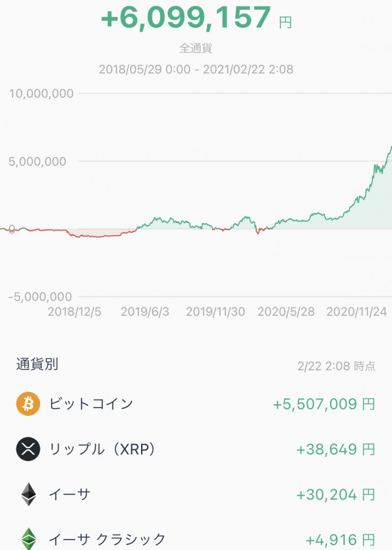Tap the +30,204 円 Ether profit
The width and height of the screenshot is (392, 550).
click(336, 494)
